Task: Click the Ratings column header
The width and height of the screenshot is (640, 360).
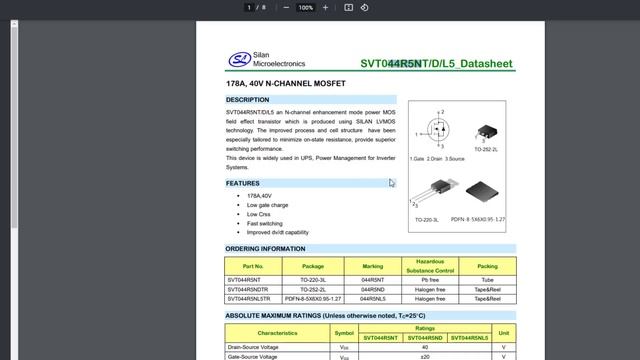Action: click(425, 328)
